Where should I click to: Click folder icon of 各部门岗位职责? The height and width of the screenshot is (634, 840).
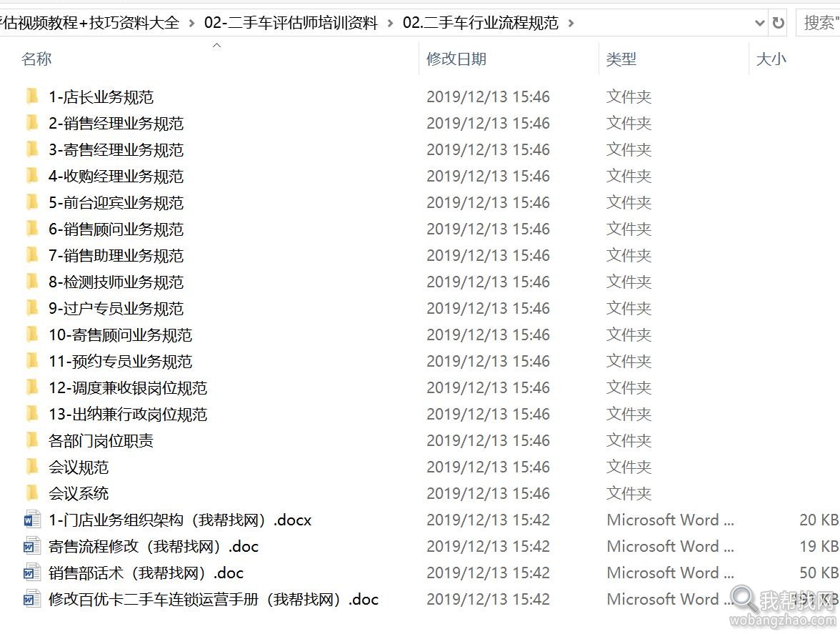pos(32,440)
